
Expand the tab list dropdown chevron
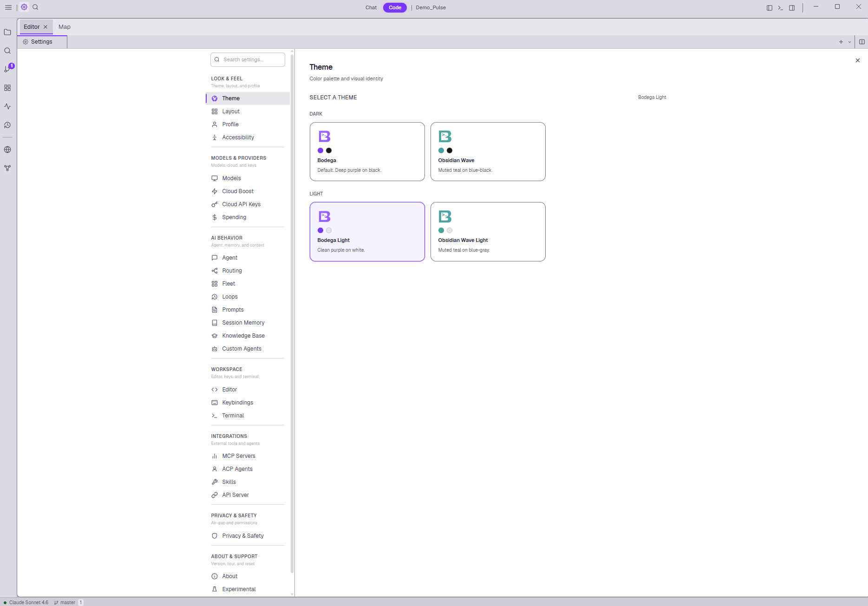pyautogui.click(x=850, y=42)
